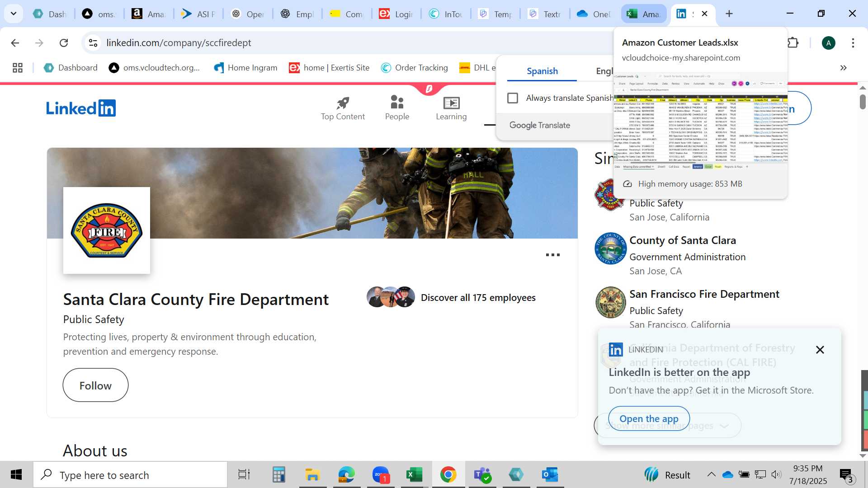
Task: Click County of Santa Clara logo
Action: [x=610, y=249]
